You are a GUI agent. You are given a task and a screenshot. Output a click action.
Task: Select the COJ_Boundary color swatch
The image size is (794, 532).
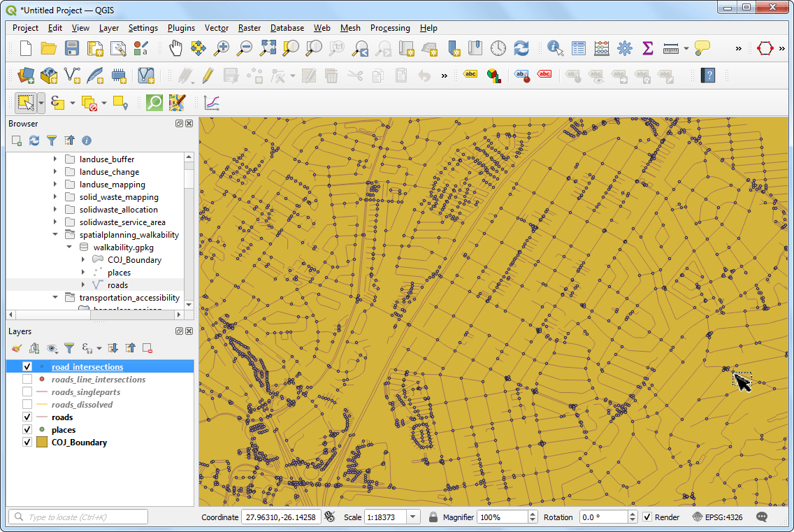pyautogui.click(x=42, y=442)
